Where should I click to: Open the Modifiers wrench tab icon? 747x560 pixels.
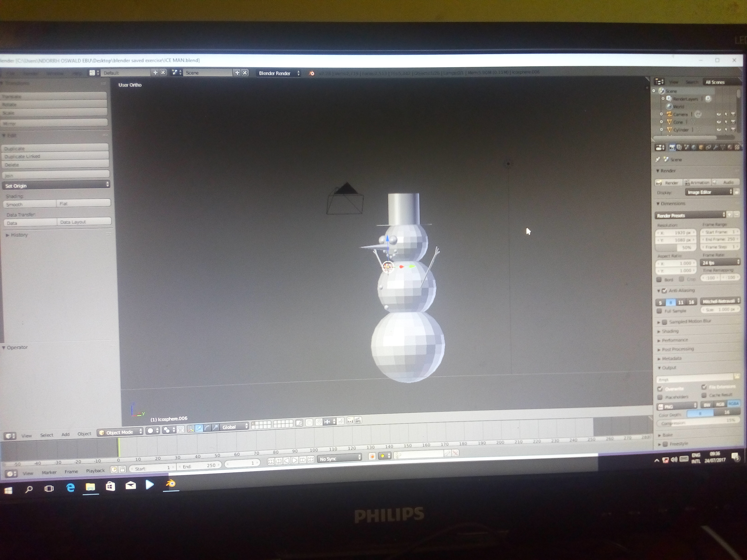pos(715,147)
